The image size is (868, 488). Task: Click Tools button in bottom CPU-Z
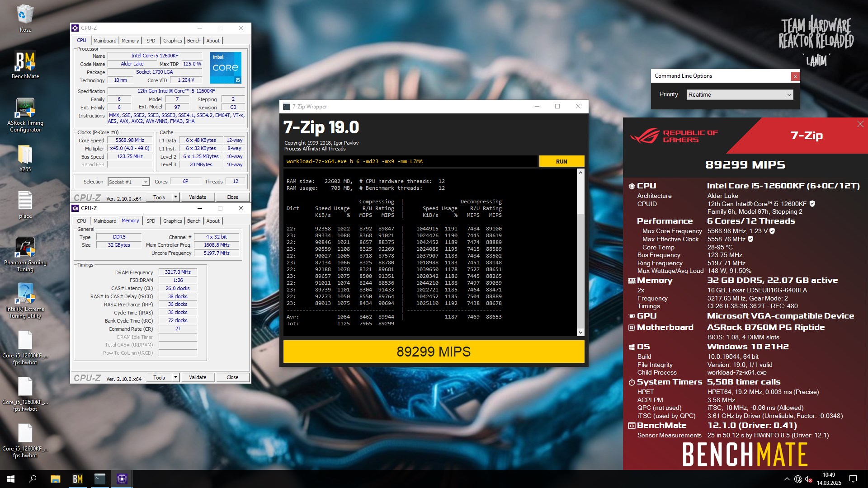pos(159,377)
